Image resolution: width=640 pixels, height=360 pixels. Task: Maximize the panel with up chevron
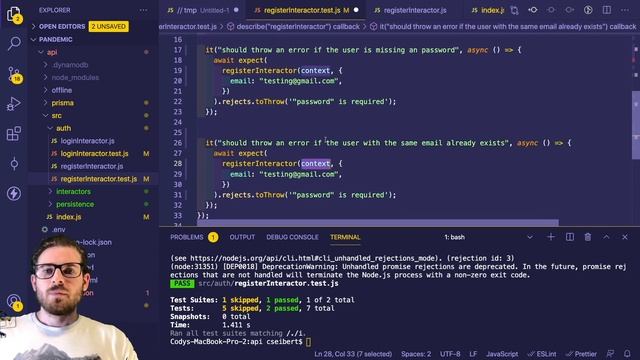pos(606,237)
